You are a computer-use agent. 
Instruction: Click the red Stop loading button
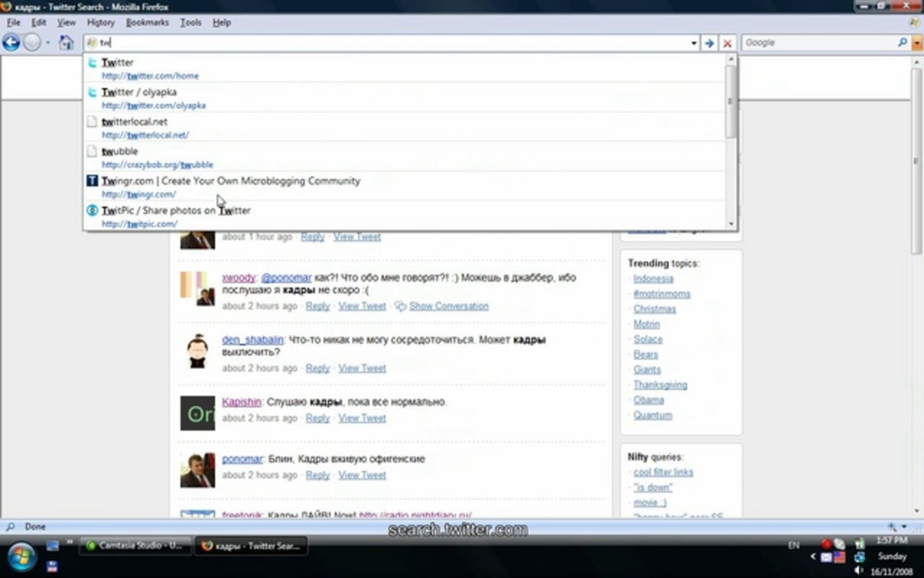[727, 43]
